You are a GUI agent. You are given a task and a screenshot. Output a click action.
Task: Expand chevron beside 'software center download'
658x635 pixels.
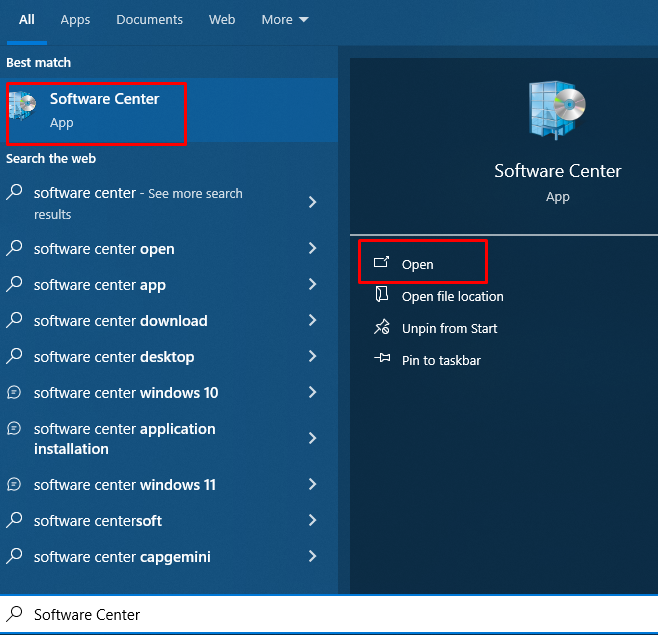[x=313, y=320]
